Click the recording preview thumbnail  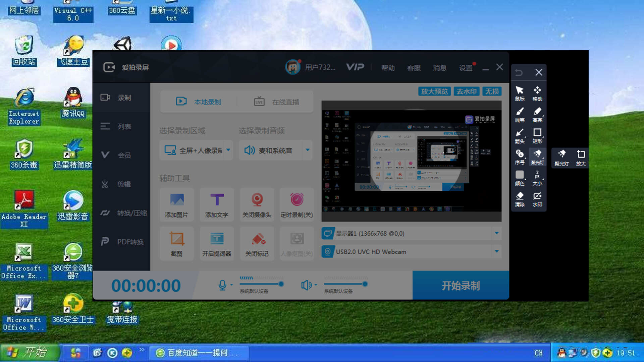[412, 161]
